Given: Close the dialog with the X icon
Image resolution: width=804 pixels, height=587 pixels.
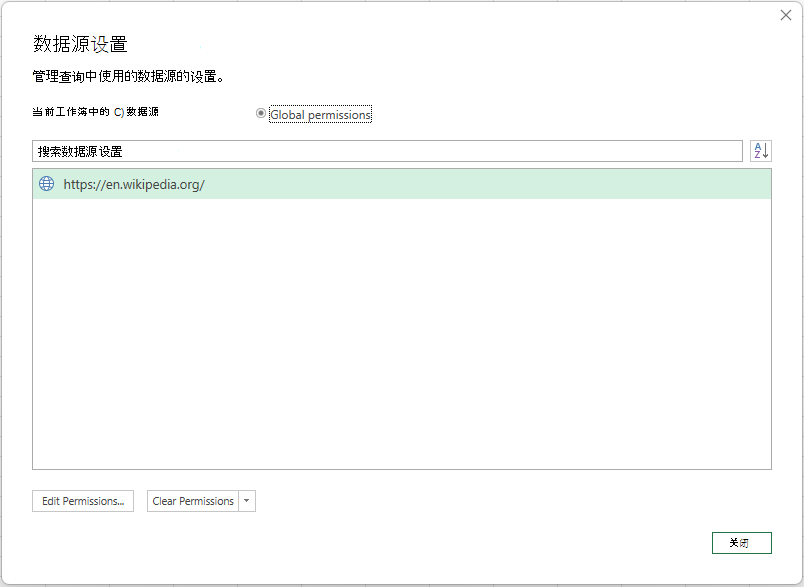Looking at the screenshot, I should pos(786,15).
